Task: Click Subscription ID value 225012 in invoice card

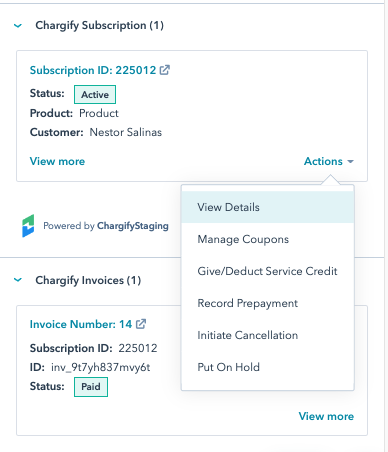Action: pos(138,348)
